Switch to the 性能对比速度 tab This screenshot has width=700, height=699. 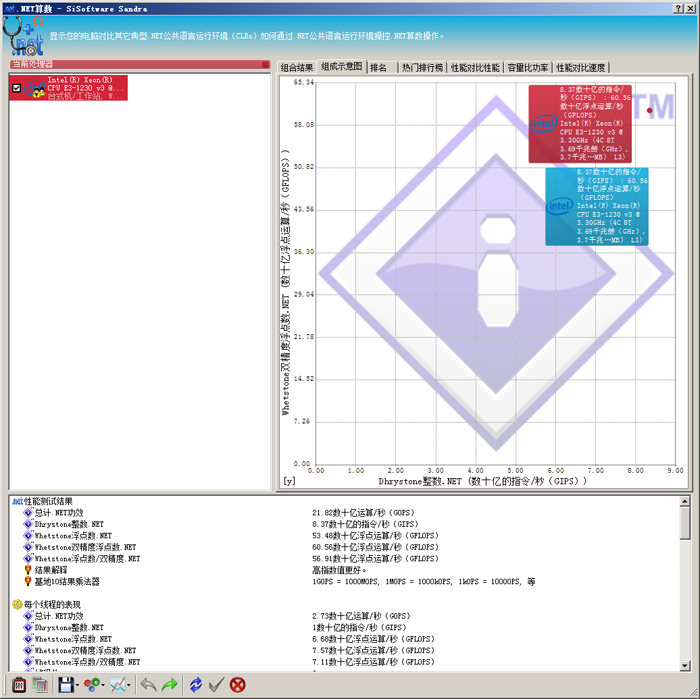coord(580,67)
